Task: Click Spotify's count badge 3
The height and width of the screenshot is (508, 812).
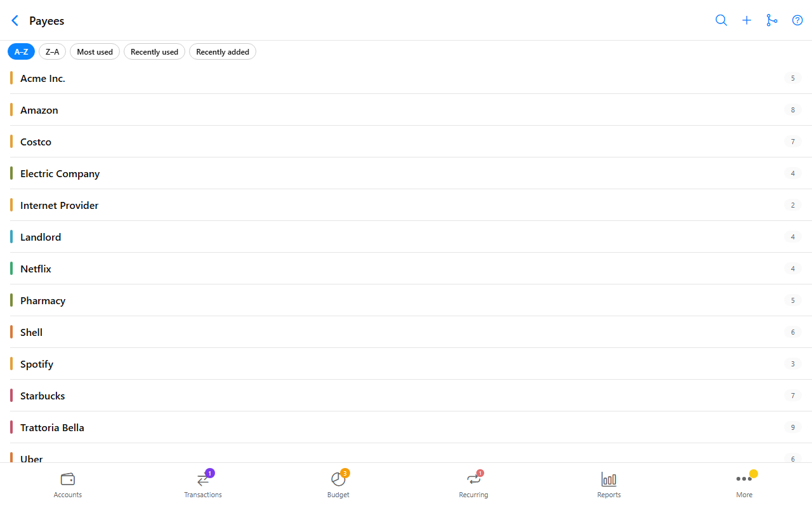Action: (792, 364)
